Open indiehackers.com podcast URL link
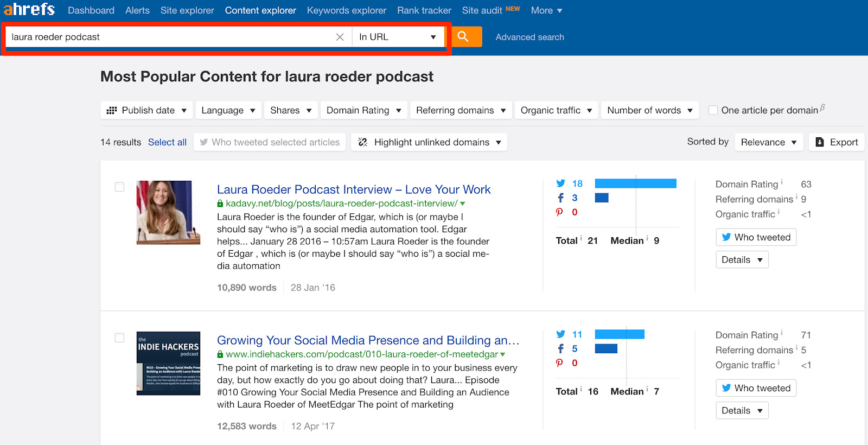The width and height of the screenshot is (868, 445). coord(362,354)
